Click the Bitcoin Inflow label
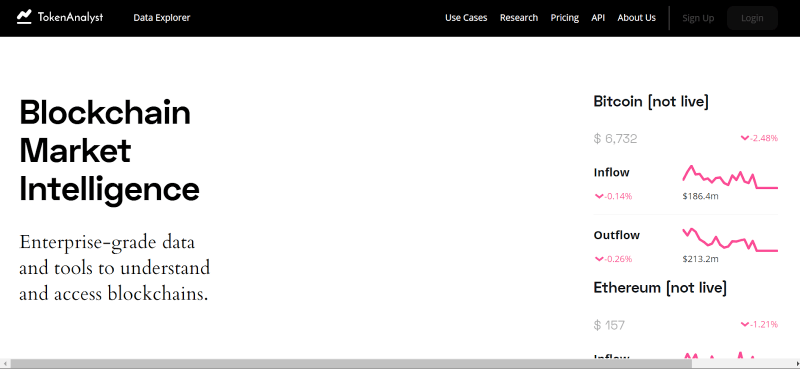The width and height of the screenshot is (800, 369). (x=611, y=173)
